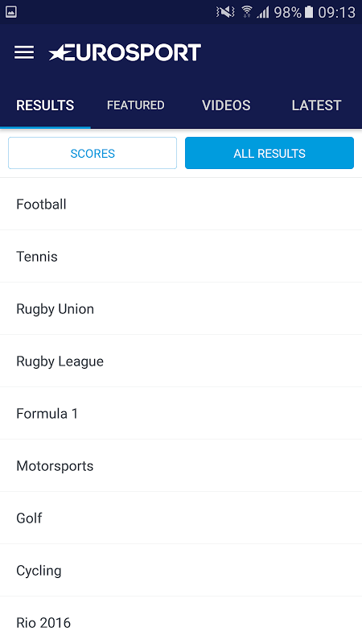Image resolution: width=362 pixels, height=644 pixels.
Task: Open the hamburger navigation menu
Action: [x=24, y=52]
